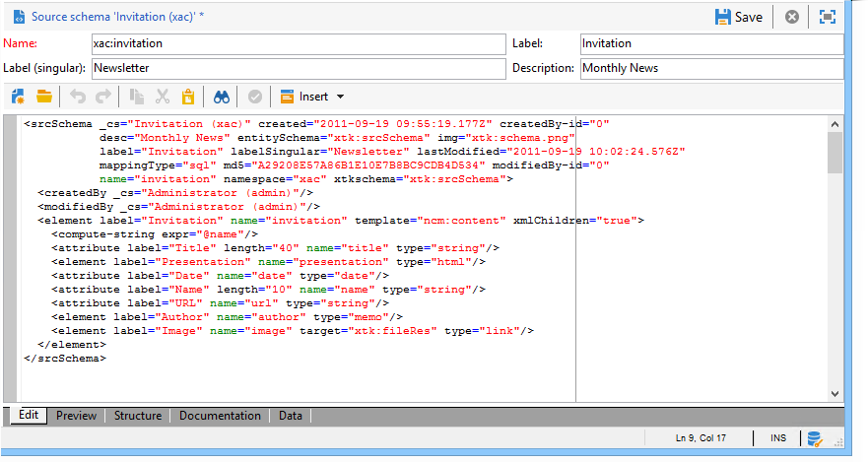The width and height of the screenshot is (868, 462).
Task: Click the Insert menu icon
Action: pyautogui.click(x=287, y=97)
